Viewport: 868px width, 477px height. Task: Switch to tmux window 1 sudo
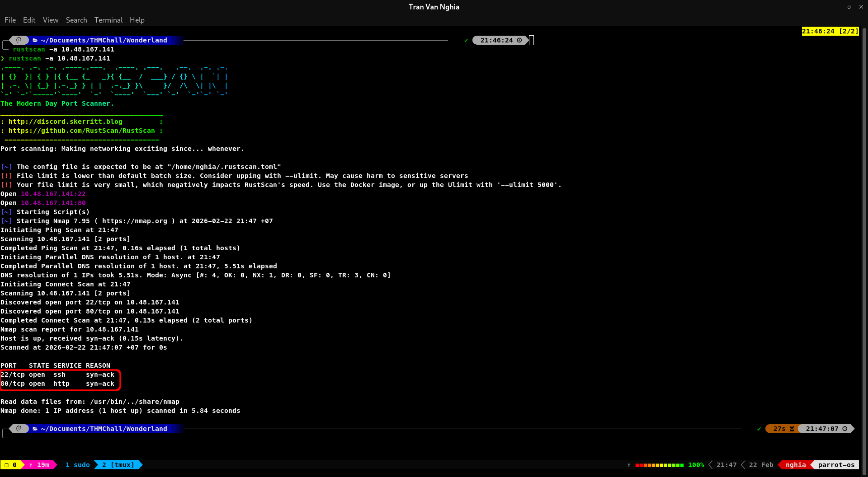click(x=77, y=465)
